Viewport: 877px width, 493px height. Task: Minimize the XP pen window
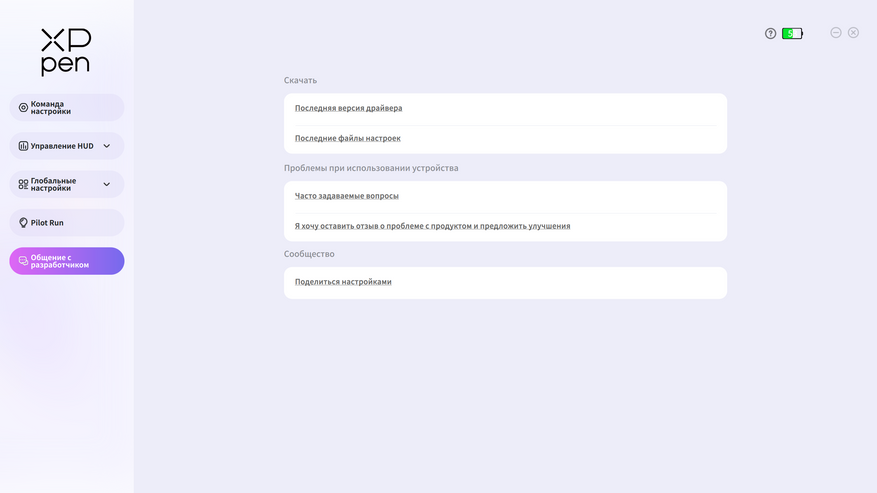click(836, 32)
